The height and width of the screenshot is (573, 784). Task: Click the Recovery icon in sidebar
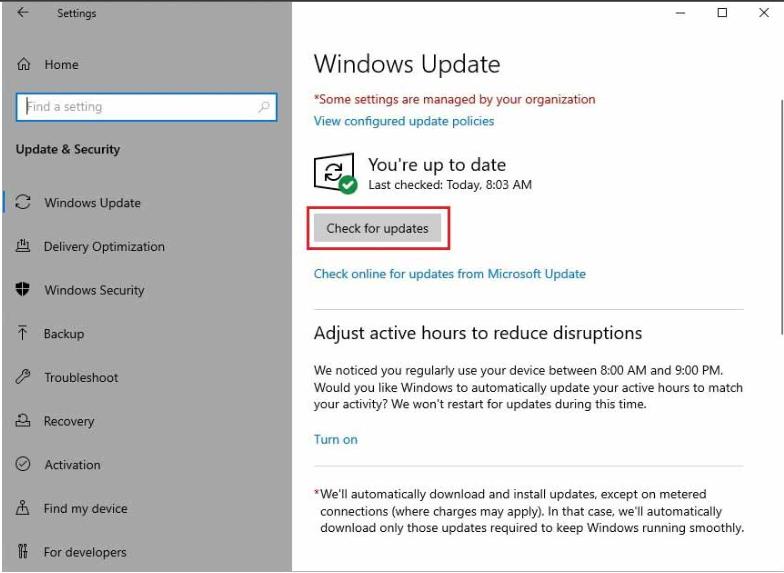click(x=24, y=421)
